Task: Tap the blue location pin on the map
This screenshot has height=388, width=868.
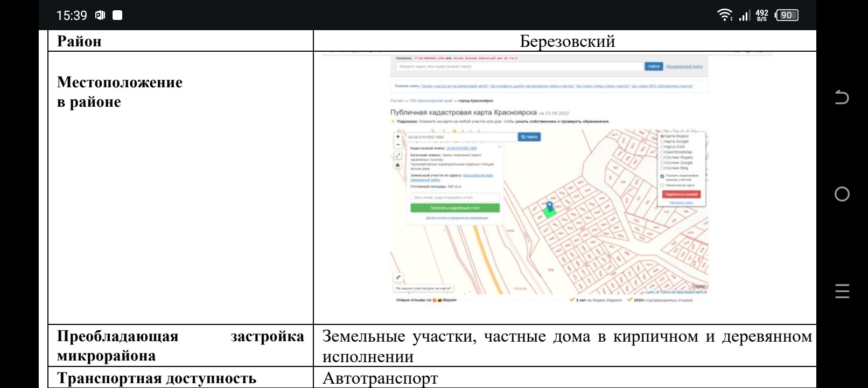Action: (549, 206)
